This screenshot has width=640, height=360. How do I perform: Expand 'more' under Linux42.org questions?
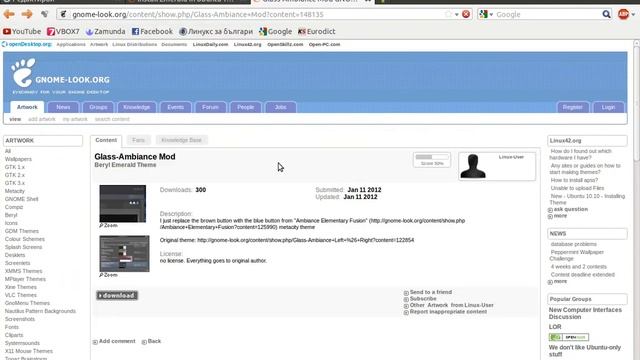coord(557,216)
